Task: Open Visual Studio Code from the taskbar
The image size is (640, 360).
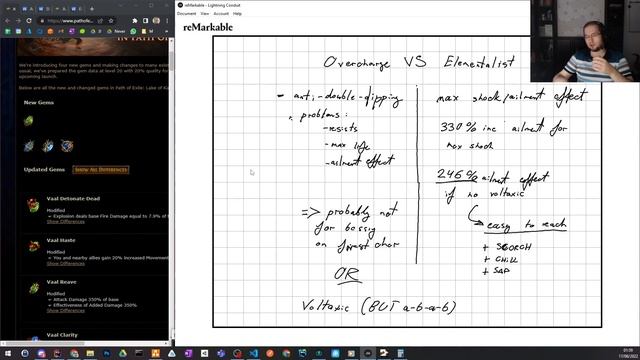Action: (x=253, y=353)
